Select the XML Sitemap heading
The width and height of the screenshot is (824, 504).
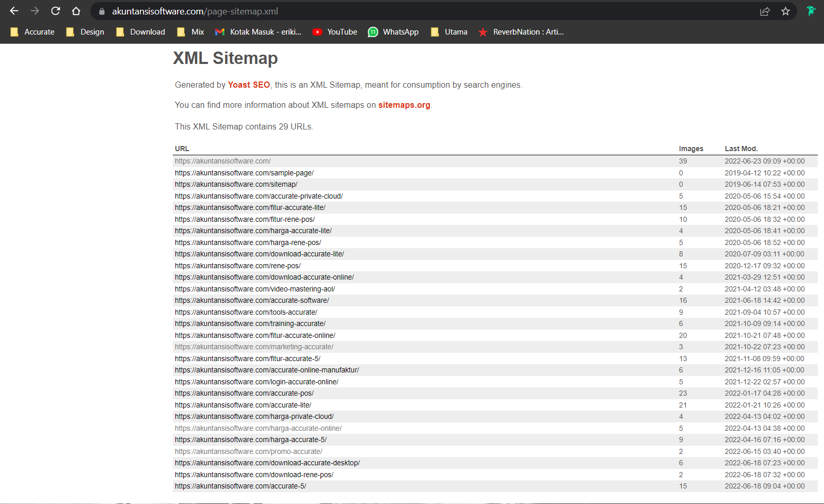tap(225, 58)
